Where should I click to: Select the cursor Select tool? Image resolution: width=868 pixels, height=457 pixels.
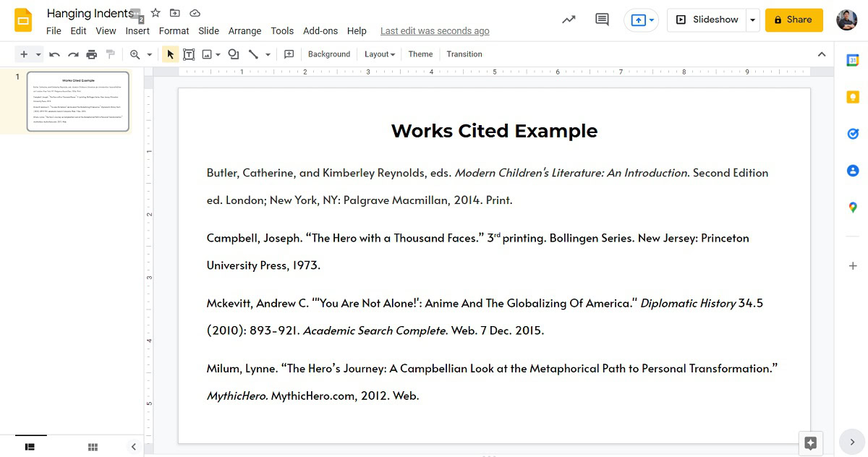point(169,54)
